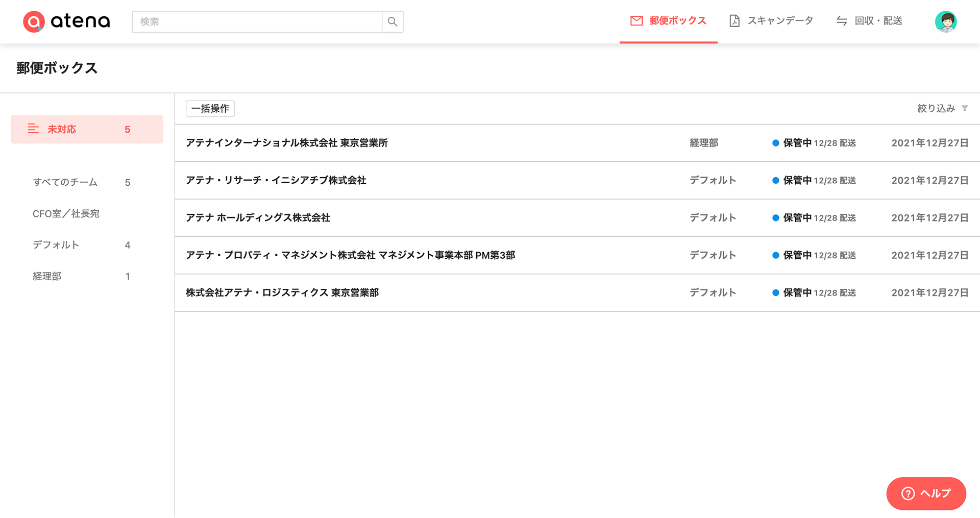
Task: Open アテナ・プロパティ・マネジメント株式会社 mail row
Action: (x=577, y=255)
